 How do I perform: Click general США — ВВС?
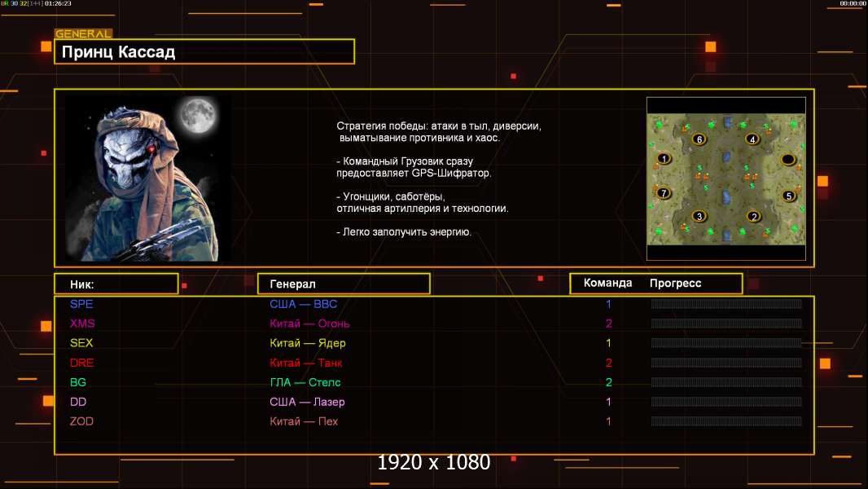coord(304,304)
